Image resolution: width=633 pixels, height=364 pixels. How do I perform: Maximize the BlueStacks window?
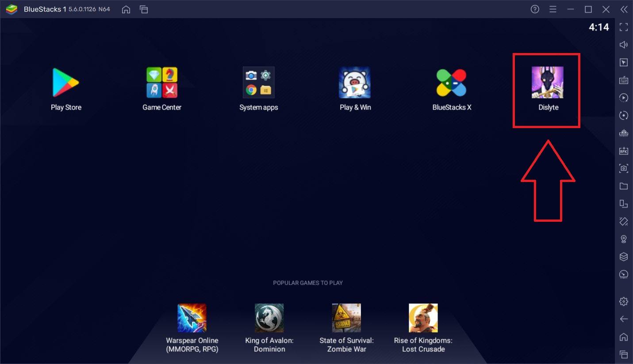click(588, 9)
